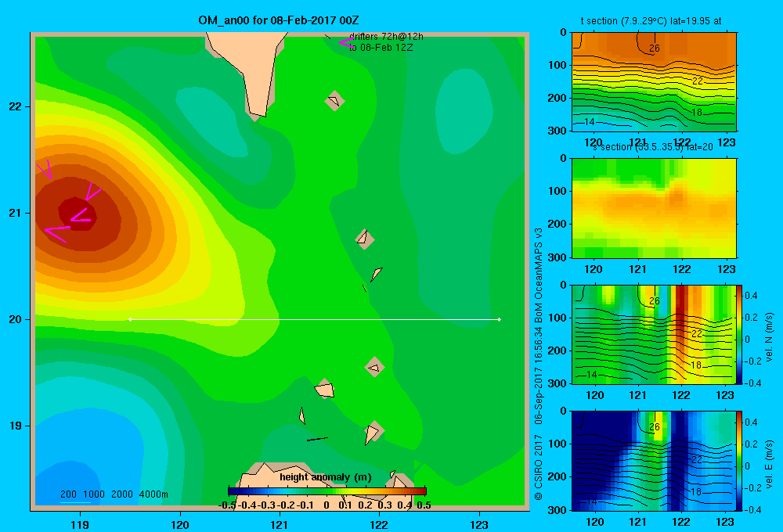
Task: Click the latitude "22" label on the main map axis
Action: tap(16, 106)
